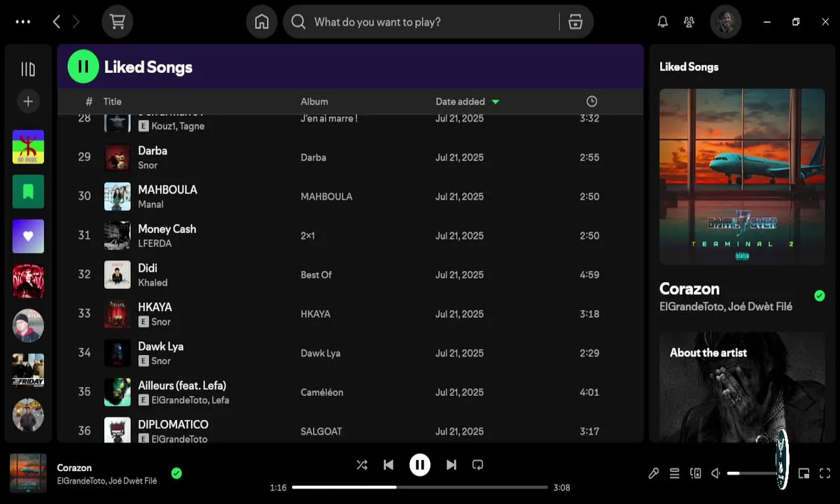
Task: Open artist LFERDA link
Action: 155,244
